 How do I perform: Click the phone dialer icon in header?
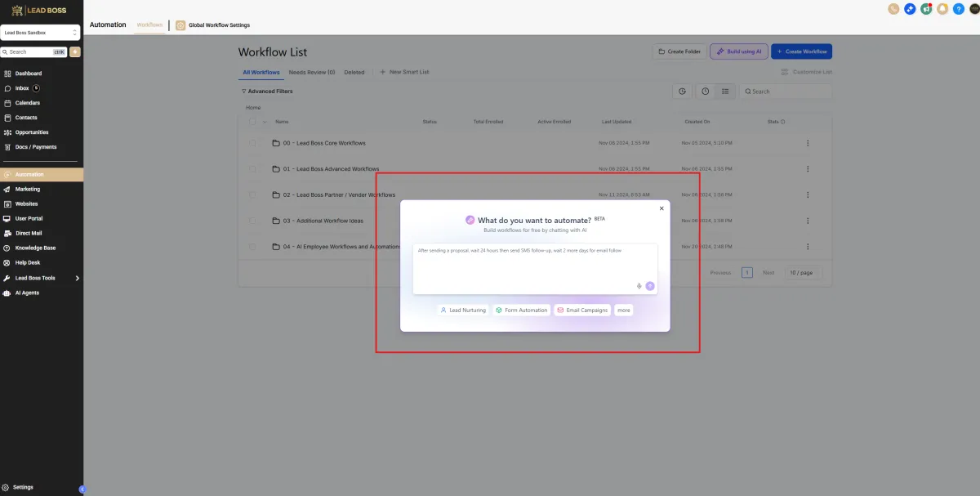click(893, 9)
